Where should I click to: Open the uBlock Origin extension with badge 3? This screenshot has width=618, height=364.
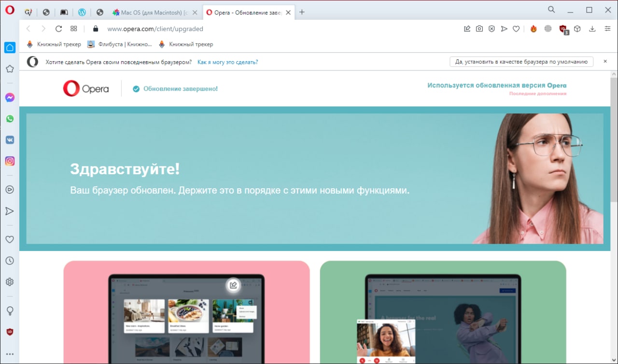point(563,29)
